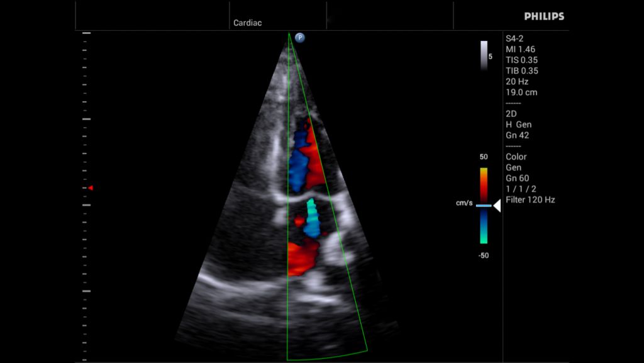The width and height of the screenshot is (644, 363).
Task: Toggle the Color Doppler mode label
Action: [x=518, y=157]
